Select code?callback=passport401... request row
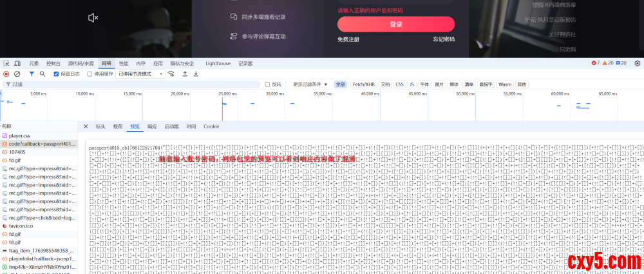 (39, 144)
